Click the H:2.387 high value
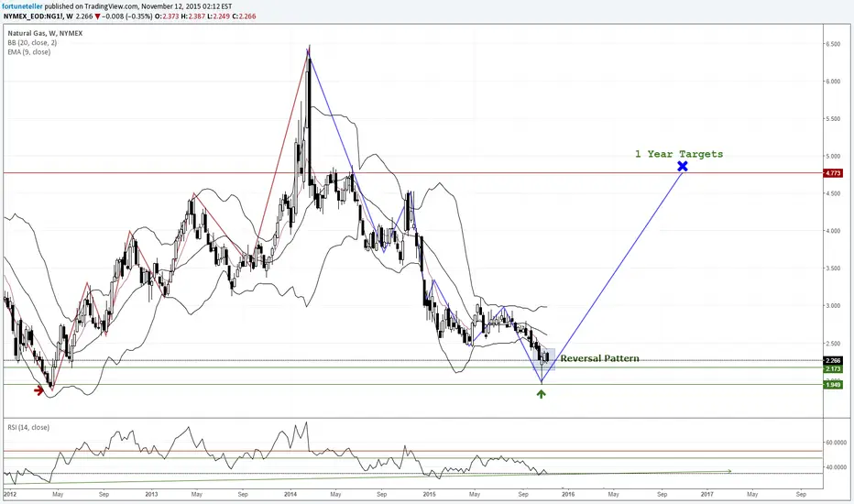 coord(193,16)
